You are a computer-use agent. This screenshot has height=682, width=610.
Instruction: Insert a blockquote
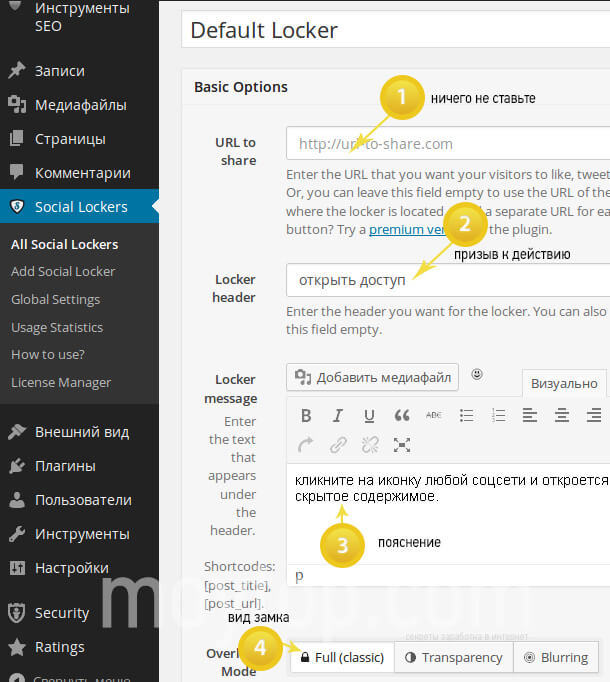tap(402, 415)
